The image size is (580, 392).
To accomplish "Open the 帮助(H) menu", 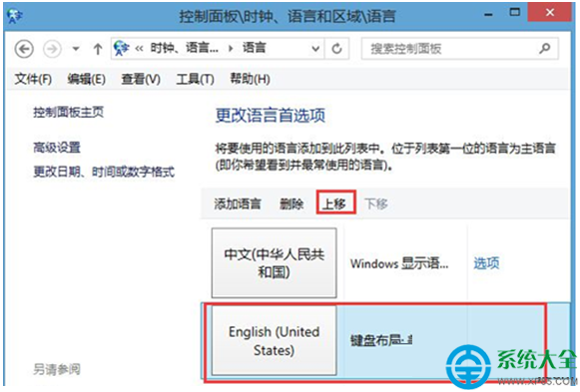I will click(x=250, y=79).
